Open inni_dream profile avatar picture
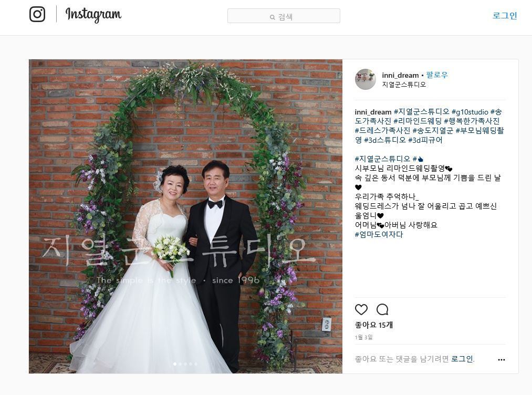Viewport: 532px width, 395px height. click(366, 79)
